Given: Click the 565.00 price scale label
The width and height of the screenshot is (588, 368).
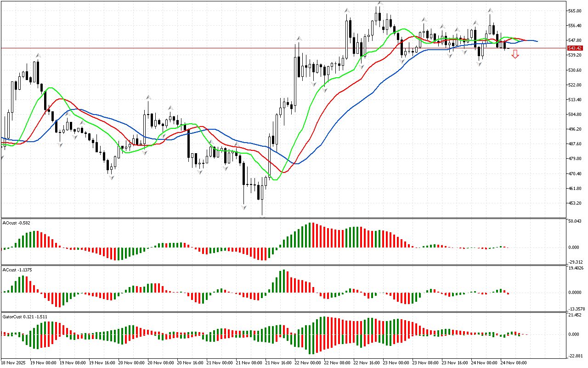Looking at the screenshot, I should point(575,11).
